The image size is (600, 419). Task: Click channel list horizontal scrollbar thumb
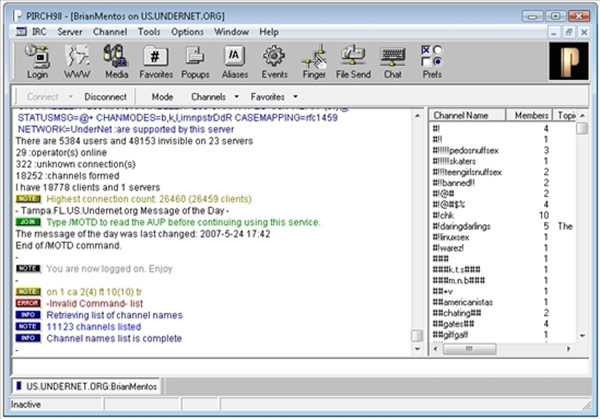[470, 349]
